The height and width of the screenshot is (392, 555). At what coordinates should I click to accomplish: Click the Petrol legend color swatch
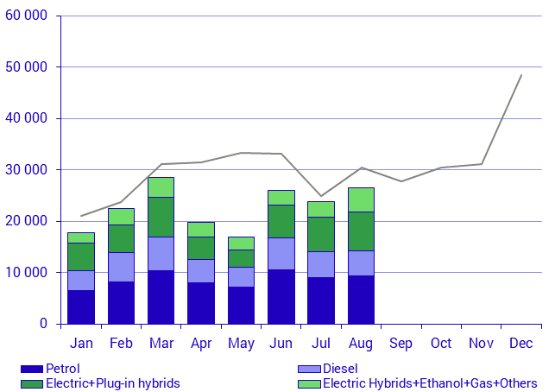[32, 369]
